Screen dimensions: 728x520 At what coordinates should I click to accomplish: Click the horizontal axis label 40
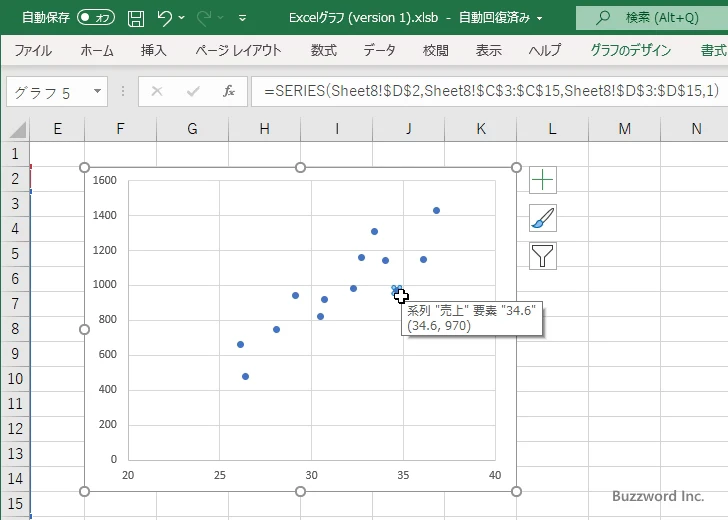495,475
